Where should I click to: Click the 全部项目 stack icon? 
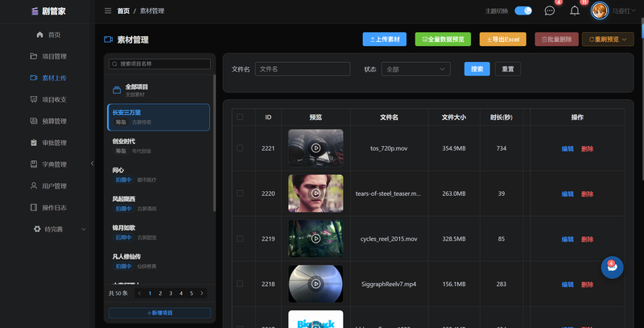point(117,90)
